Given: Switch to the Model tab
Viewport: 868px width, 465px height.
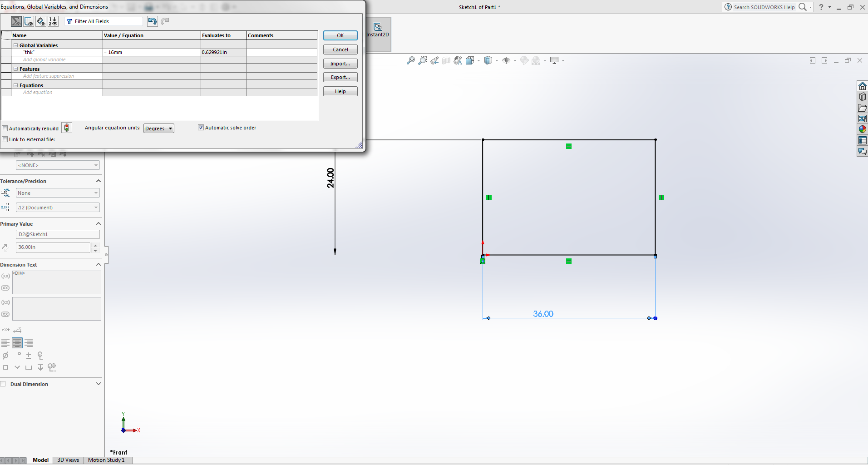Looking at the screenshot, I should (x=40, y=460).
